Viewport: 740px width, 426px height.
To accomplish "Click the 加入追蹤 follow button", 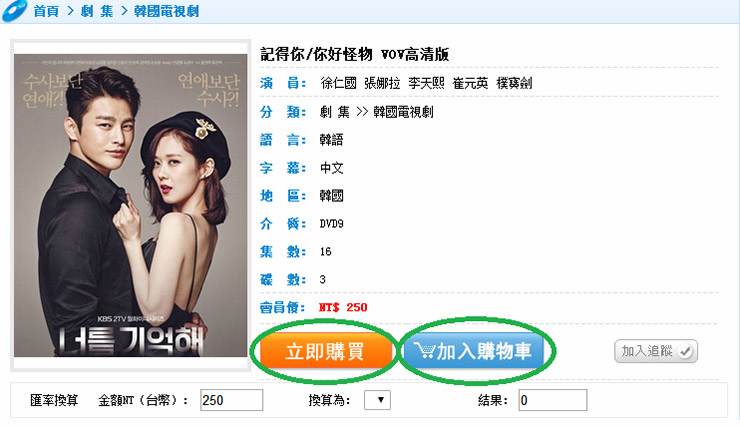I will click(656, 351).
